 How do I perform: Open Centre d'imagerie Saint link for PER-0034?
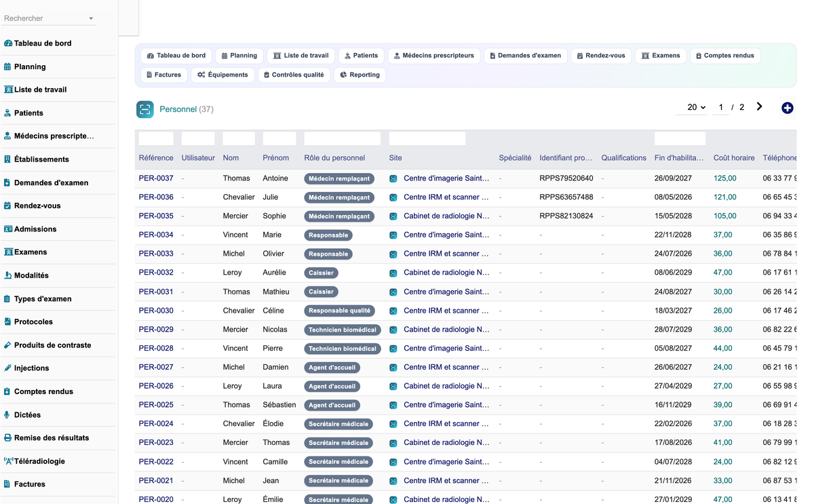(x=446, y=235)
